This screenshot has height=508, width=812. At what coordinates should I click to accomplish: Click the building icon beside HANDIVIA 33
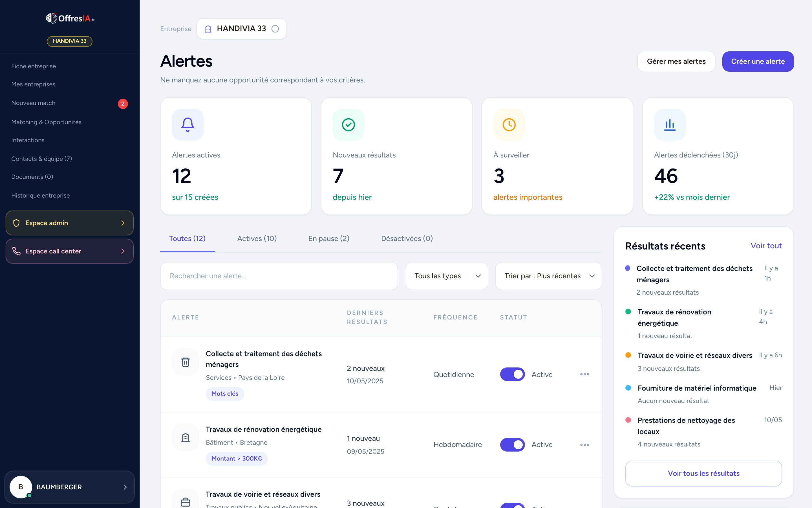(x=208, y=29)
